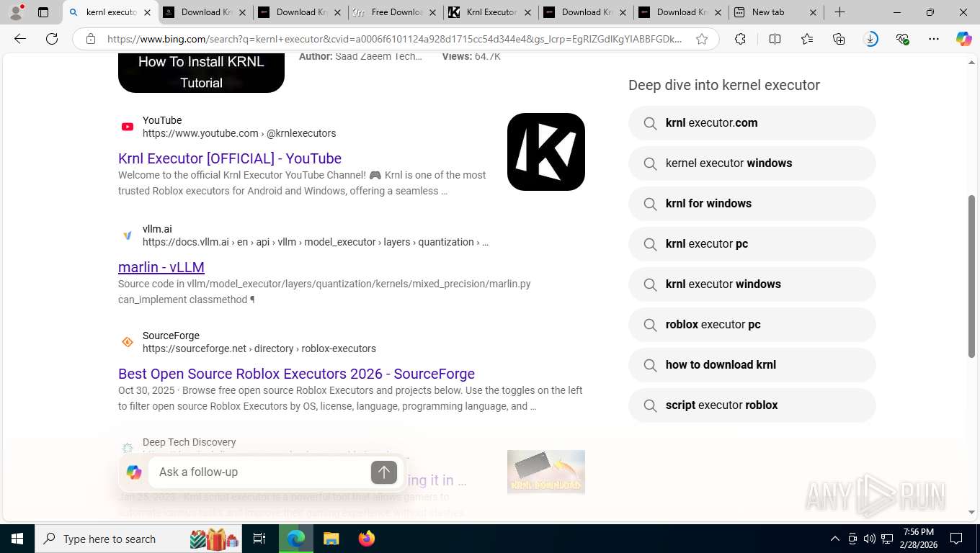Open Browser essentials heart icon
This screenshot has height=553, width=980.
click(x=902, y=40)
